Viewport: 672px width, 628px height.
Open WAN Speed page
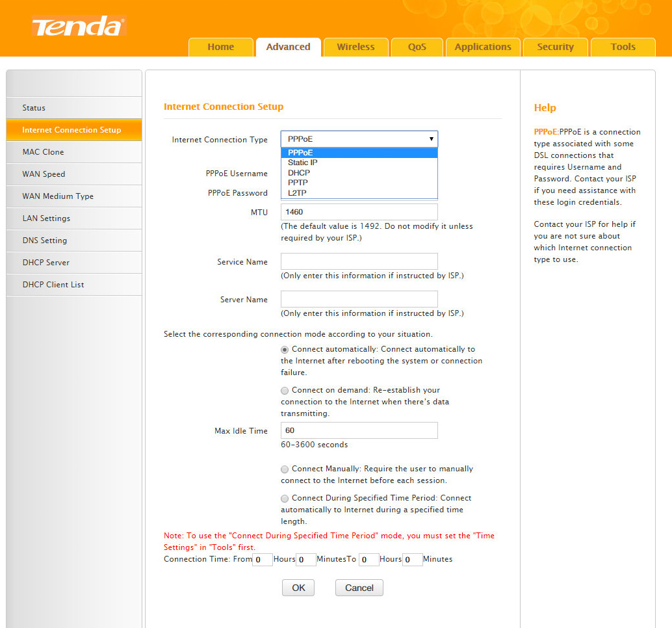pos(74,174)
